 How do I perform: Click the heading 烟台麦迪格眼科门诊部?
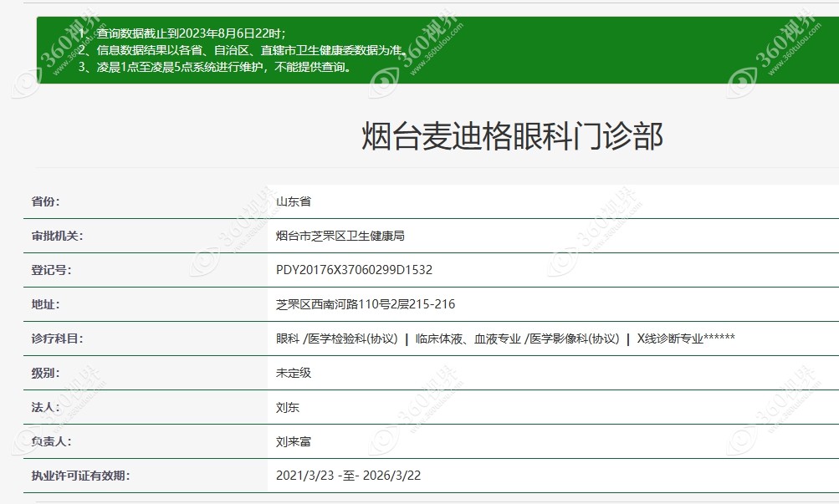(512, 135)
